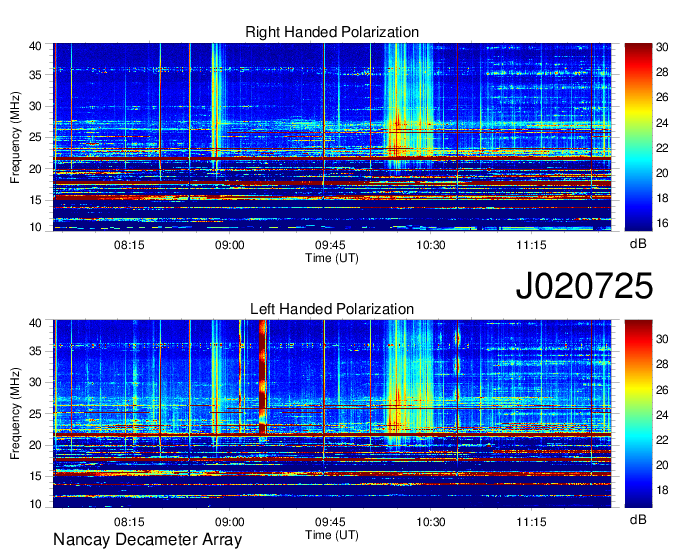
Task: Click the Nancay Decameter Array caption
Action: 147,540
